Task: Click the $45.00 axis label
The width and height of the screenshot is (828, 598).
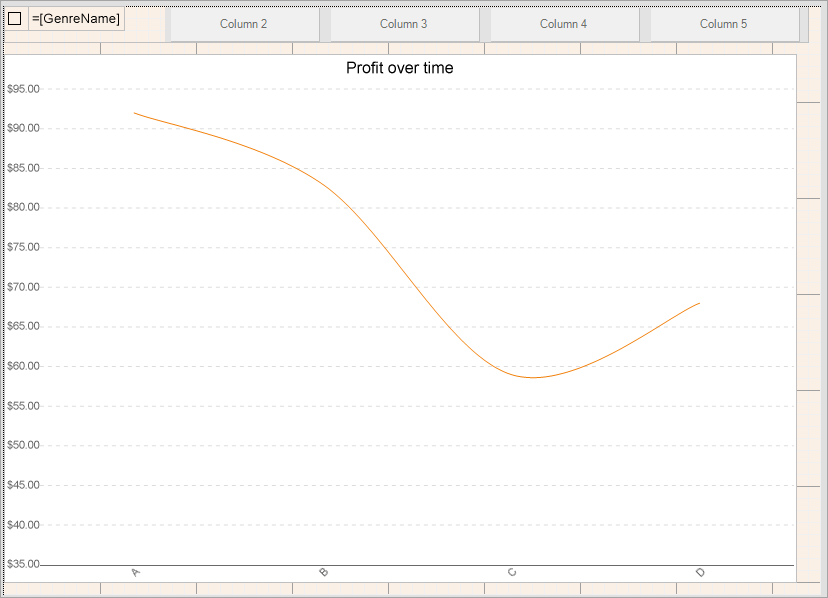Action: [23, 485]
